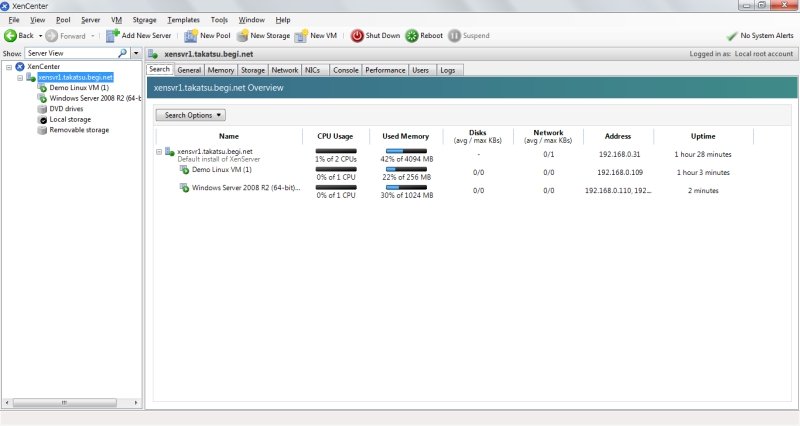Switch to the Console tab
800x426 pixels.
[345, 70]
